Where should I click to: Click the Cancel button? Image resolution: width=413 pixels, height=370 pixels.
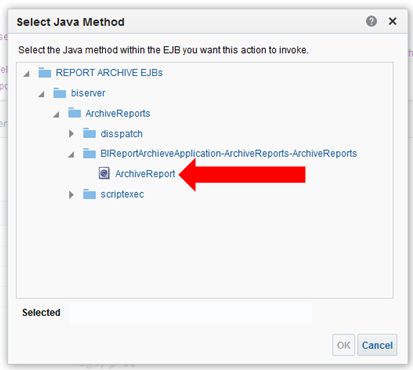[377, 345]
